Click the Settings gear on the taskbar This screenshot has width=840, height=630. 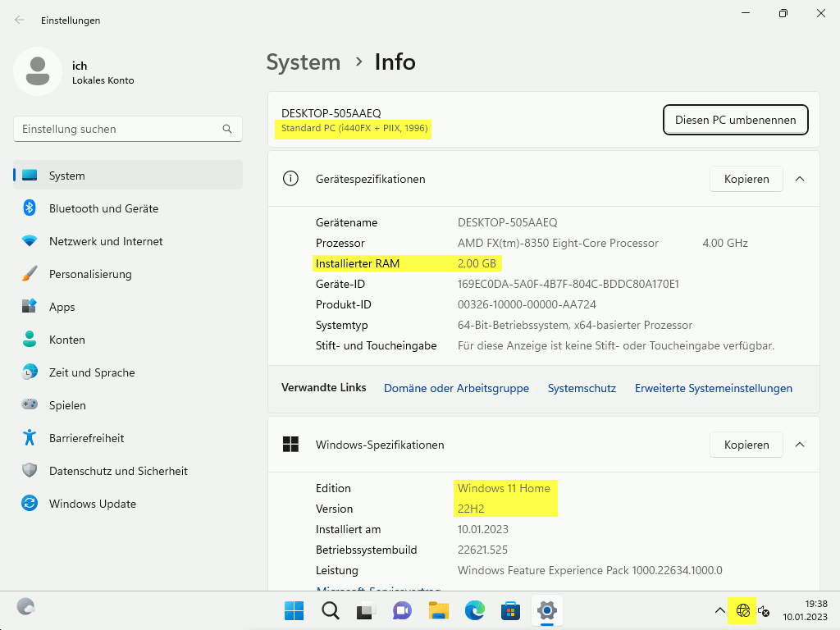click(x=546, y=610)
